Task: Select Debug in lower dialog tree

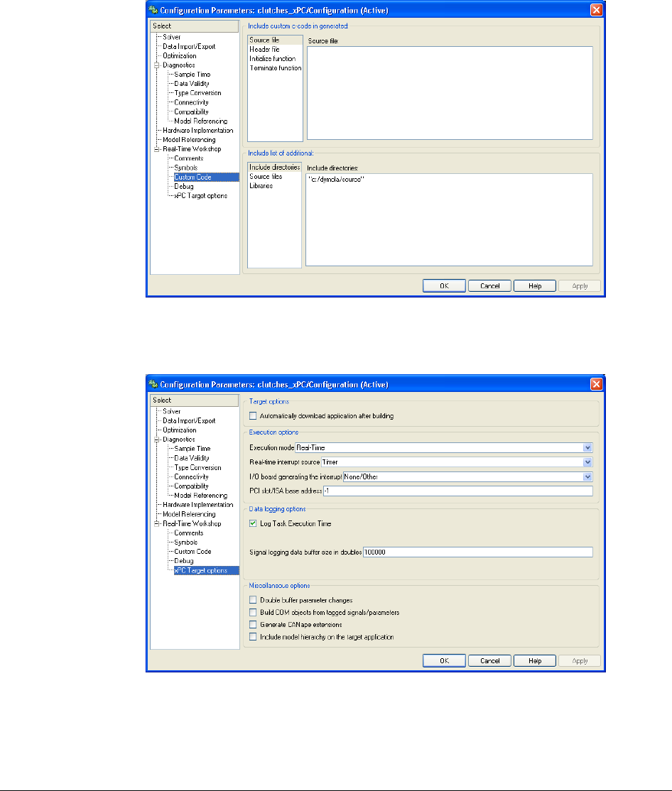Action: click(x=184, y=561)
